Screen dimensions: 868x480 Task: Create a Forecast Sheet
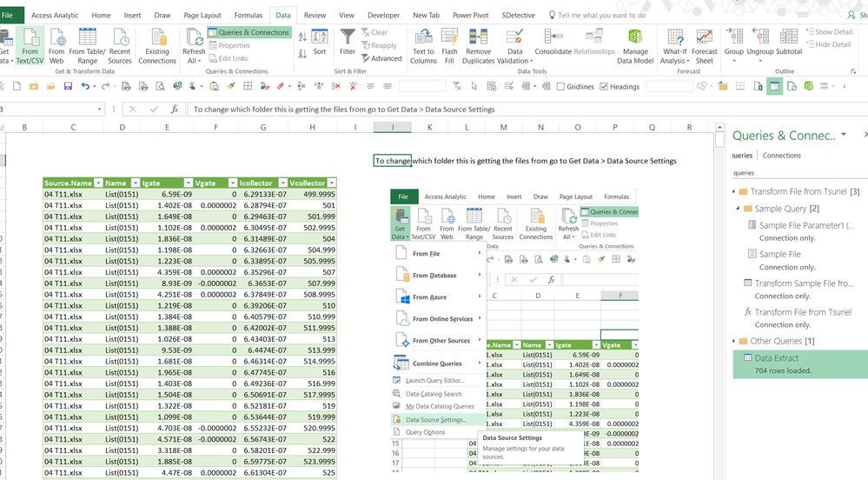(x=704, y=47)
